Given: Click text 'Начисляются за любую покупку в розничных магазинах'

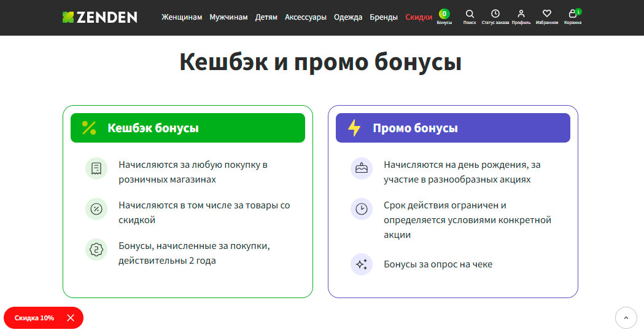Looking at the screenshot, I should pyautogui.click(x=193, y=172).
